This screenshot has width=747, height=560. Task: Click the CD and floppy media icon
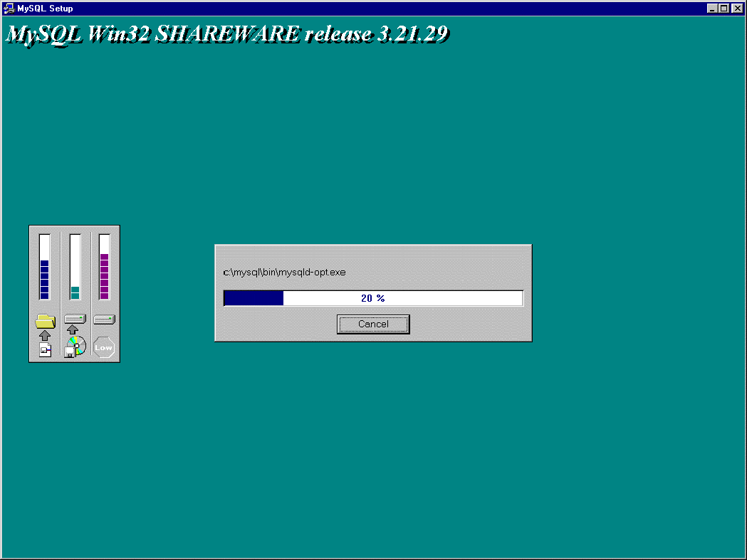pos(75,347)
